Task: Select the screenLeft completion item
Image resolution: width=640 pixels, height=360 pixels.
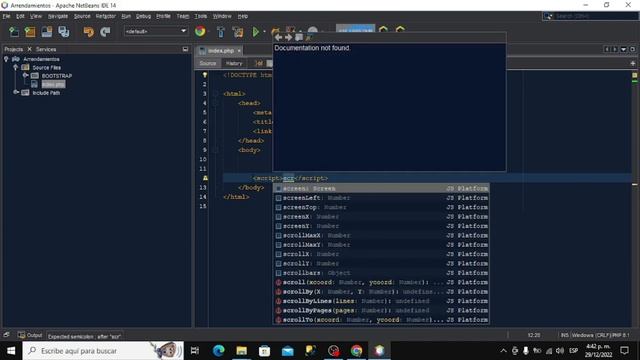Action: [x=381, y=198]
